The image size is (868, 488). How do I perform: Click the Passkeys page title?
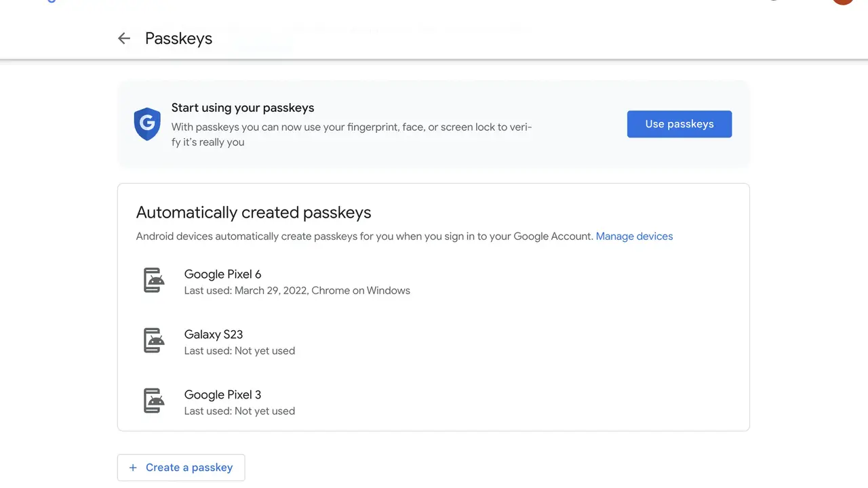click(x=178, y=39)
